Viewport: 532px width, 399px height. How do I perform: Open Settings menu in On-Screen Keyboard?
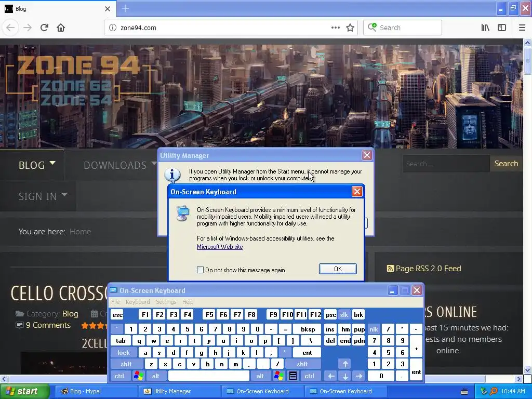pos(166,302)
